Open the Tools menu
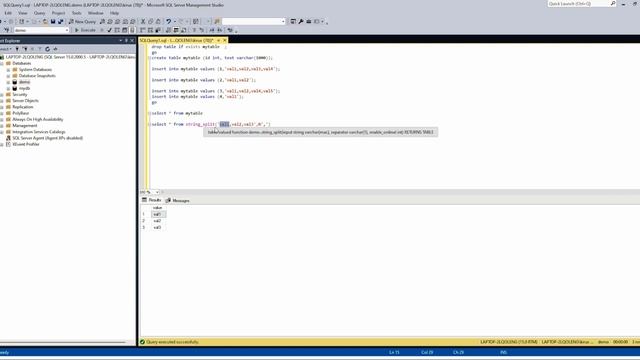 coord(76,13)
